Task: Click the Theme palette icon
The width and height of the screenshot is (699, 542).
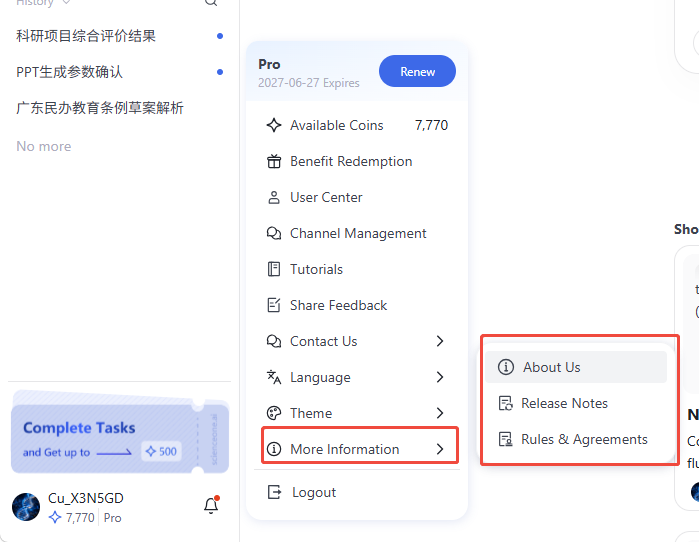Action: (x=274, y=413)
